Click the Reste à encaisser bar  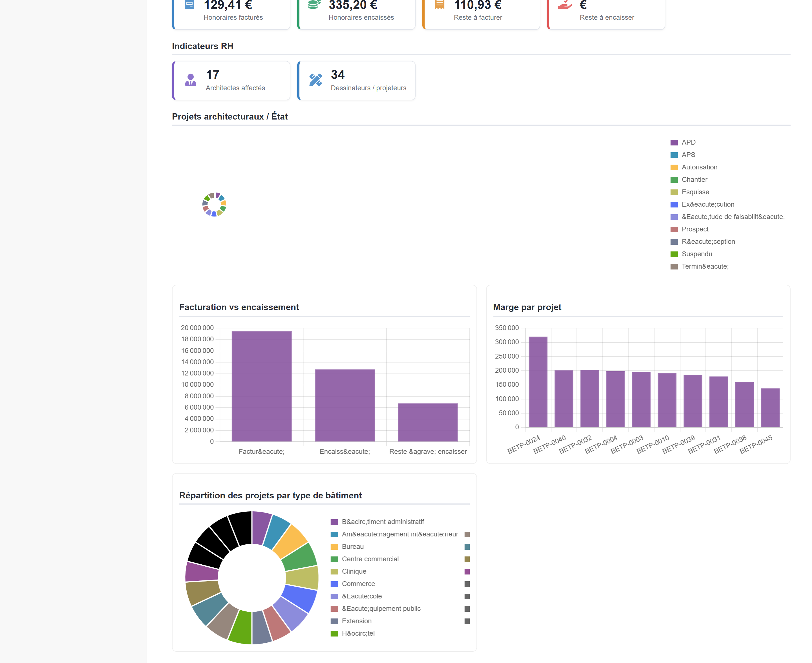tap(428, 422)
